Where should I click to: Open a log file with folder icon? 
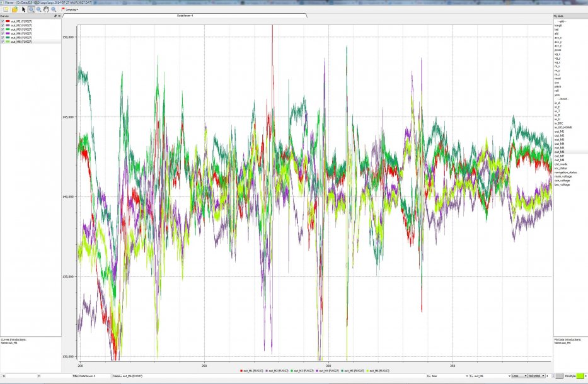click(x=14, y=9)
